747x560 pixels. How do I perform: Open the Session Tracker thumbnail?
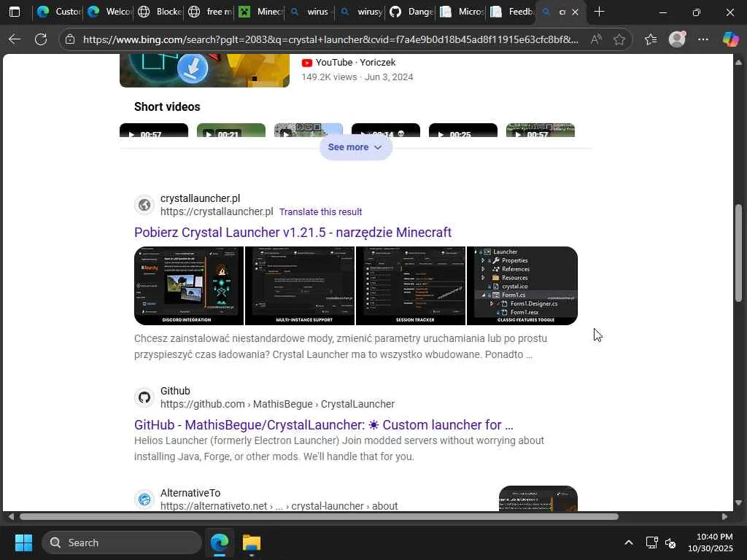point(411,286)
